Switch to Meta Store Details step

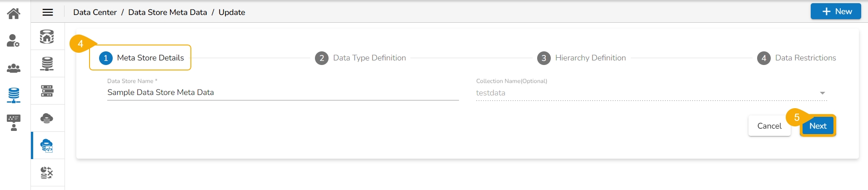click(141, 58)
